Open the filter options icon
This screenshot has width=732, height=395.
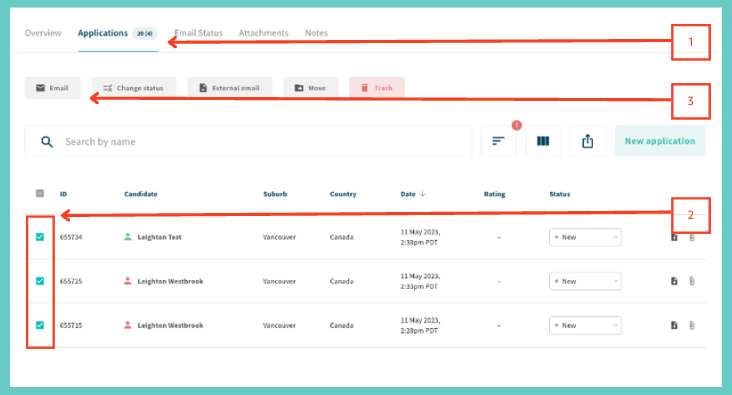(499, 141)
